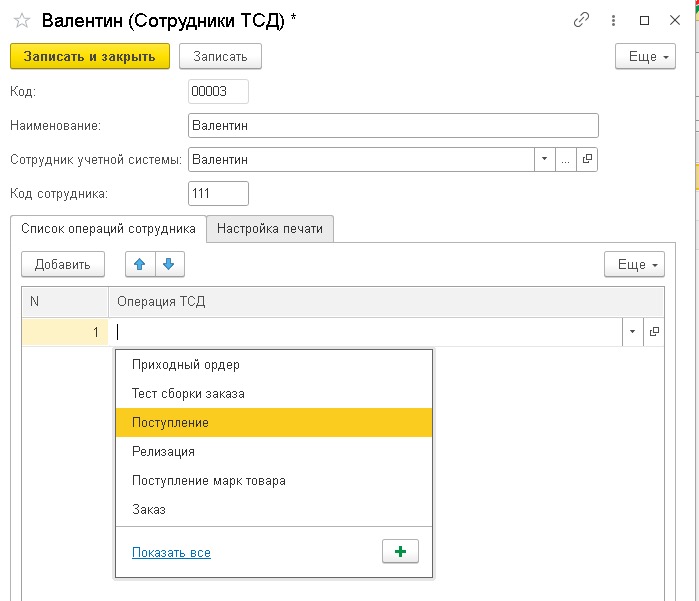Switch to Список операций сотрудника tab

pos(108,229)
